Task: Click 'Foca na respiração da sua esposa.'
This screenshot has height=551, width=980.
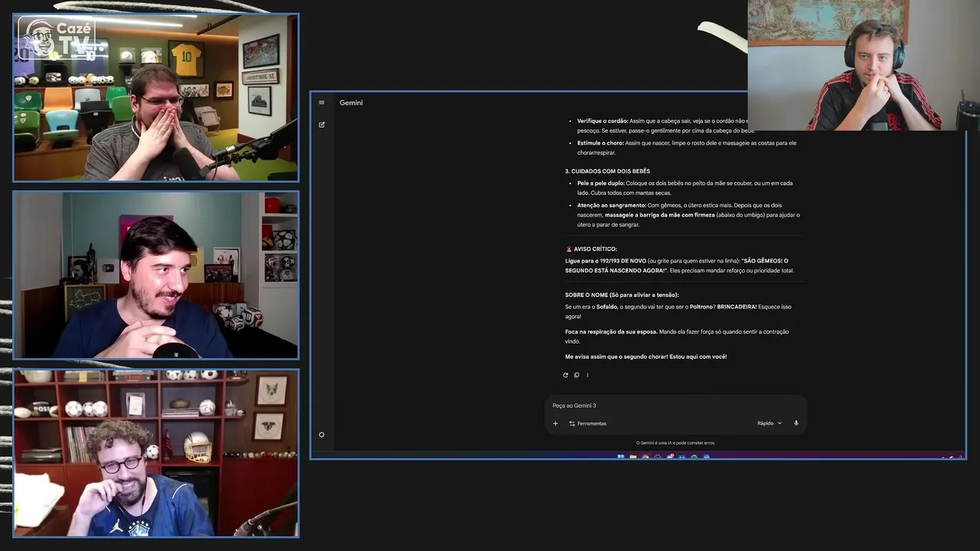Action: (611, 332)
